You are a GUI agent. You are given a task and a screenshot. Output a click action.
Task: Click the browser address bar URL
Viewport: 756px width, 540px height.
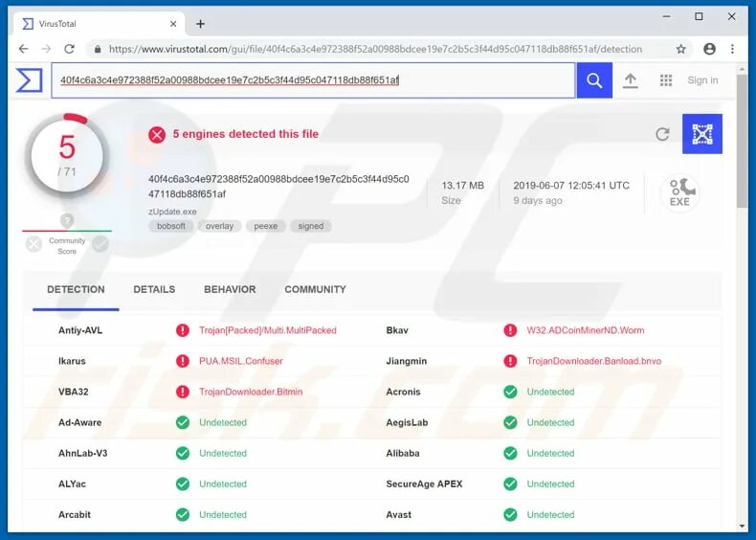coord(375,49)
